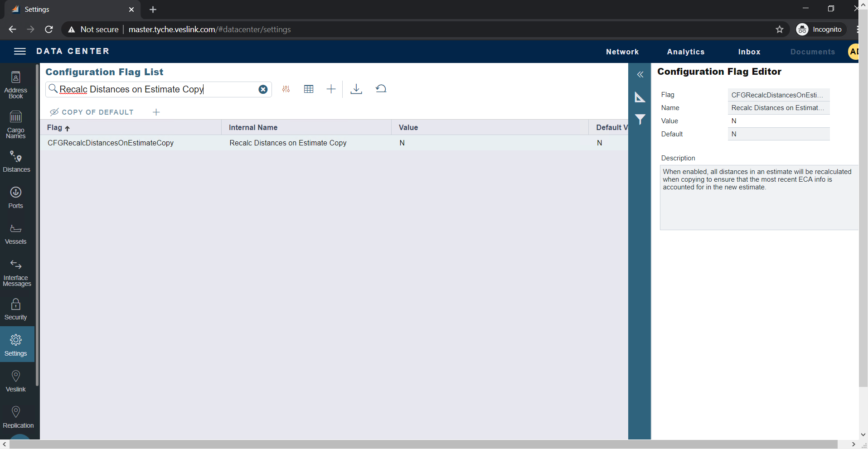Click the table columns grid icon

309,89
